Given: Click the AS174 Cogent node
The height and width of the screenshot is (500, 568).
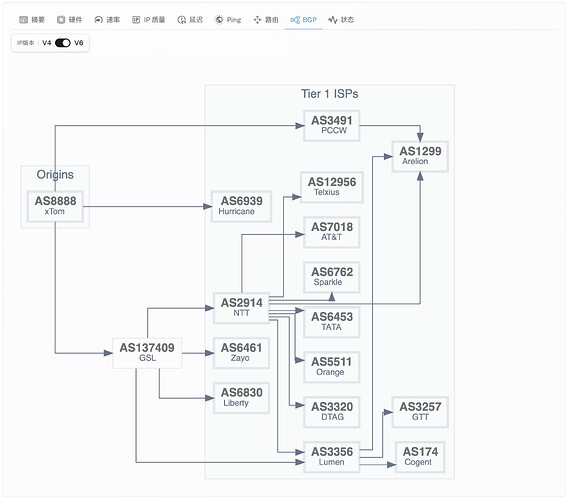Looking at the screenshot, I should point(420,457).
